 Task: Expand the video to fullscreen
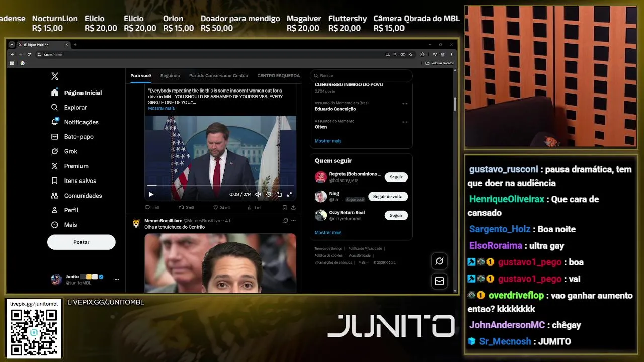[289, 194]
